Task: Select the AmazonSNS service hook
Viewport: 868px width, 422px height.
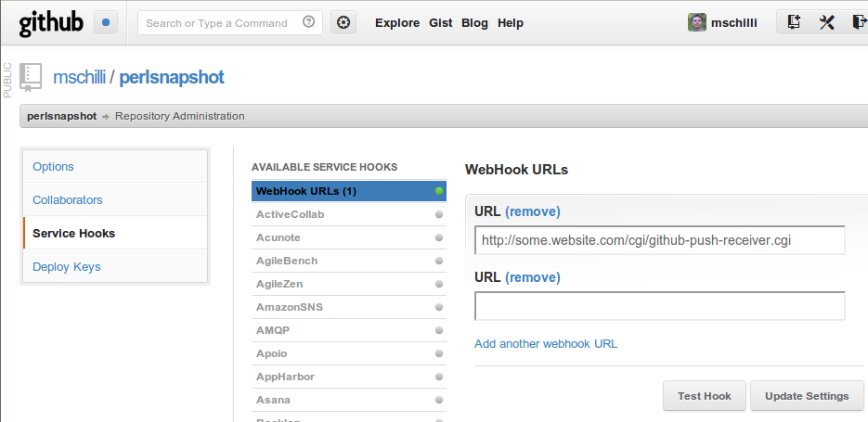Action: tap(349, 307)
